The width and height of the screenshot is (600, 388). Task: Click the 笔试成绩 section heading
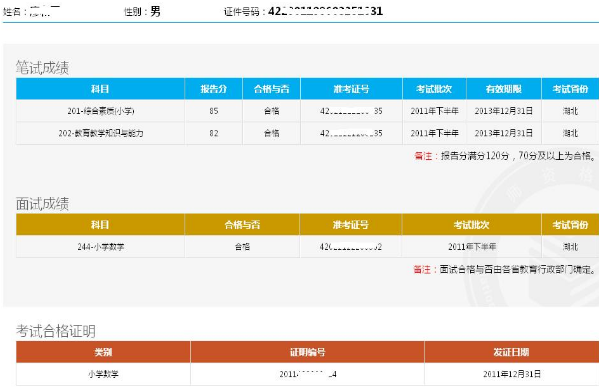pyautogui.click(x=42, y=68)
